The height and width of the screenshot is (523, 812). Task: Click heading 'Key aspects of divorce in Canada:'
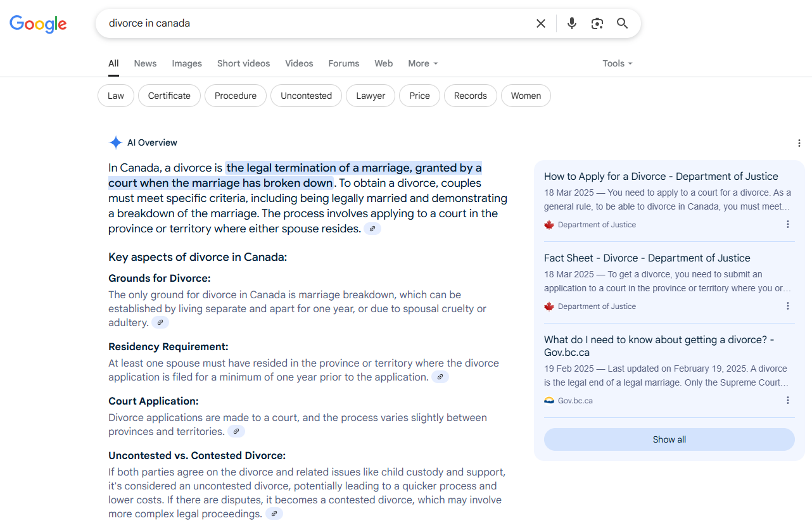point(198,257)
